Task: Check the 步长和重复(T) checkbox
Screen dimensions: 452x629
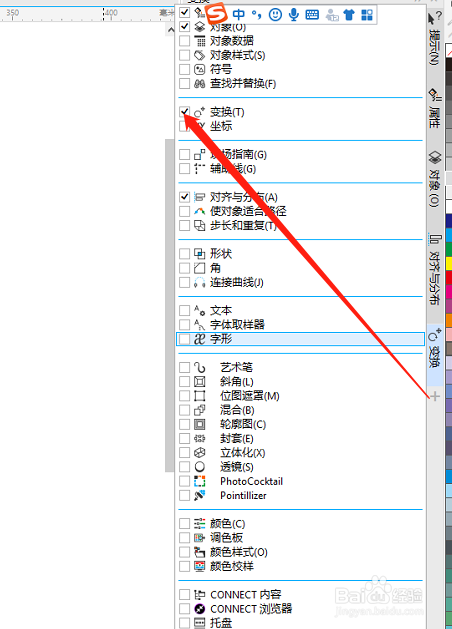Action: click(x=184, y=225)
